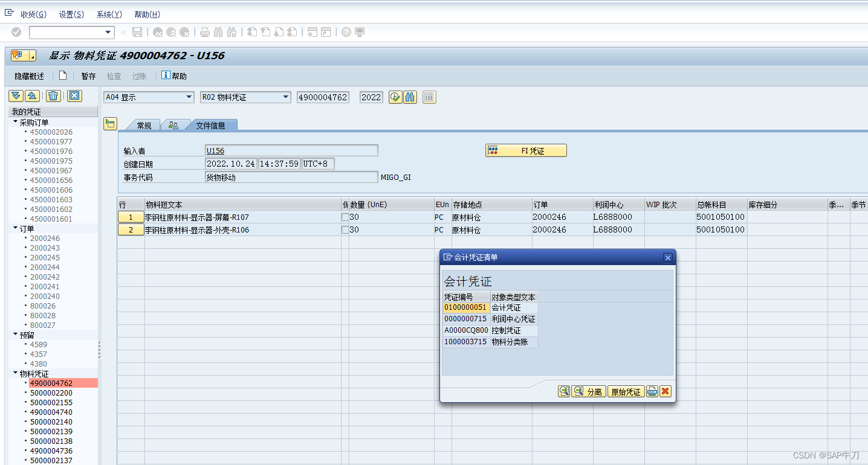Click the details magnifier icon in popup
Screen dimensions: 868x465
tap(564, 391)
